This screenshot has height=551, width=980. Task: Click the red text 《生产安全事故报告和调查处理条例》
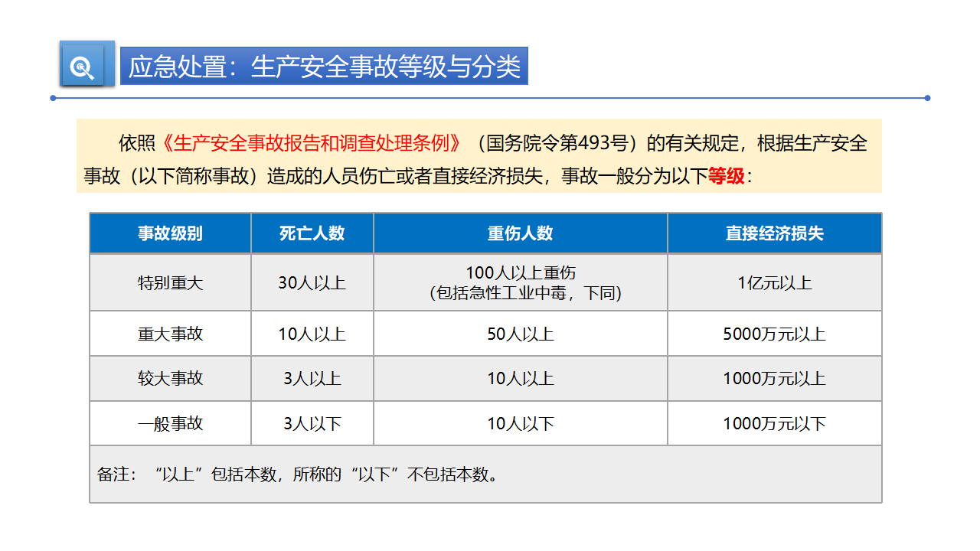point(312,143)
